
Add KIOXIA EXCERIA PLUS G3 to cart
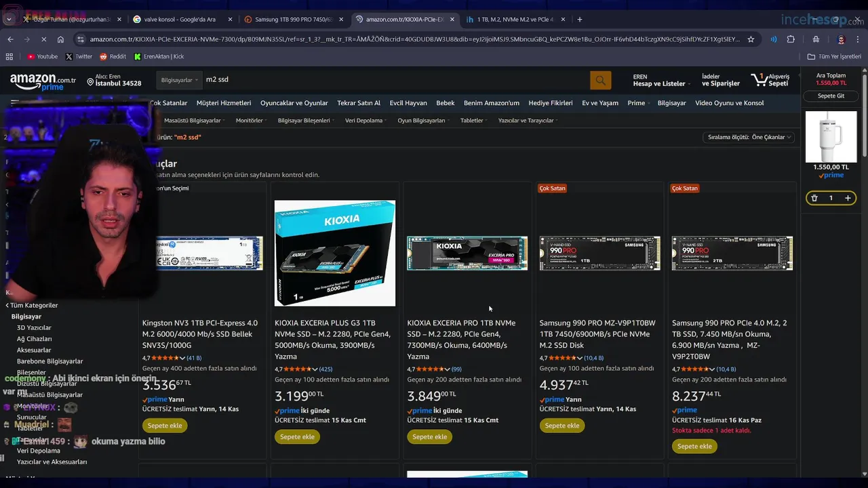[297, 436]
